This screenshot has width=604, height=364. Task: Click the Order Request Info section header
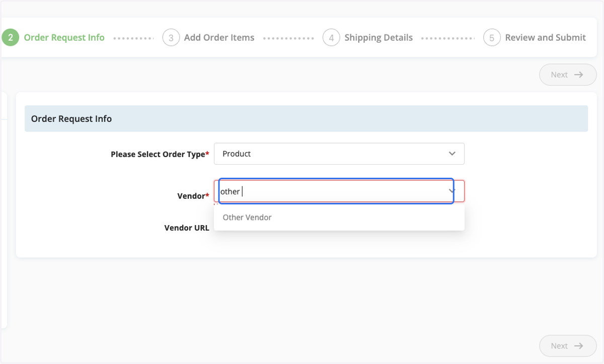306,119
